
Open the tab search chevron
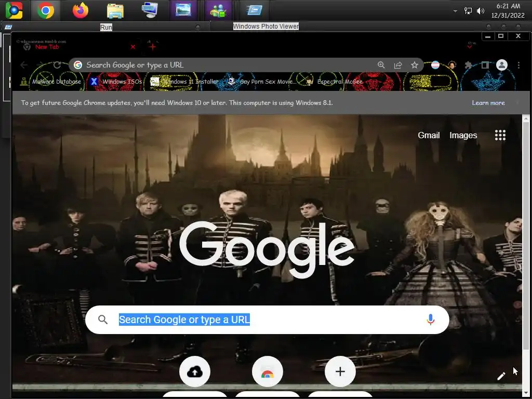click(470, 46)
